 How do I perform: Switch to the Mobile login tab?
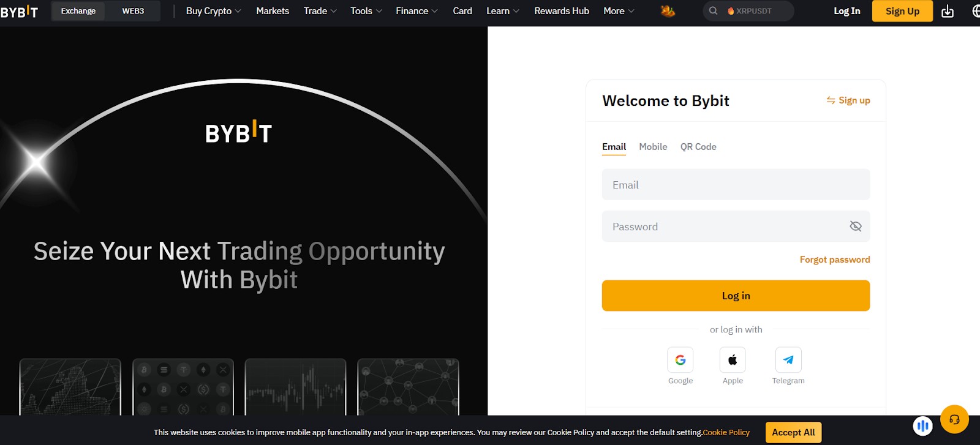(x=653, y=147)
